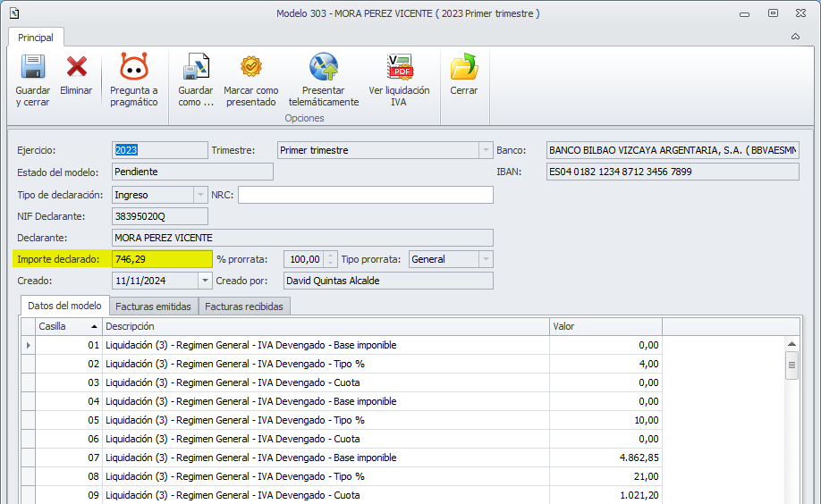Switch to Facturas recibidas tab
Viewport: 821px width, 504px height.
click(244, 307)
